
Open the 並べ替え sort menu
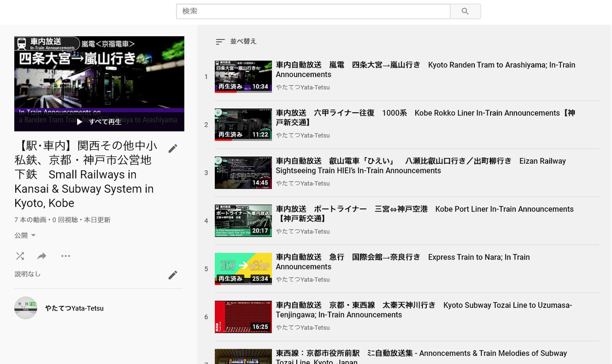click(236, 41)
